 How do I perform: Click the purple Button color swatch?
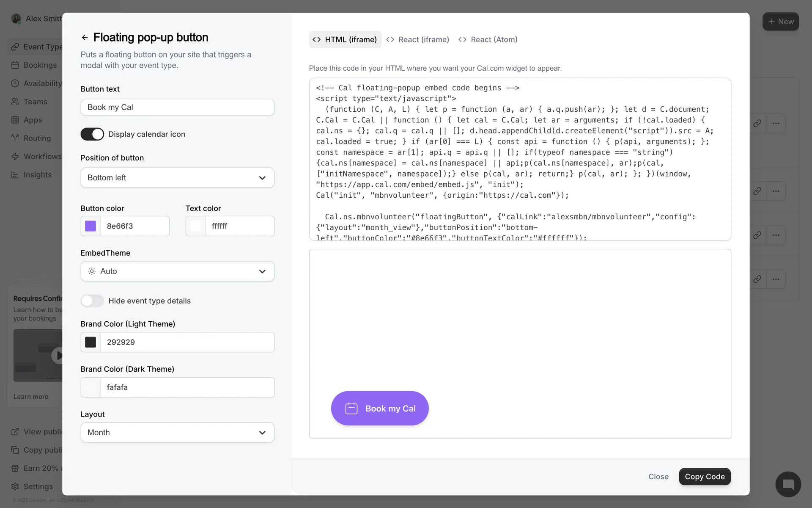[91, 226]
